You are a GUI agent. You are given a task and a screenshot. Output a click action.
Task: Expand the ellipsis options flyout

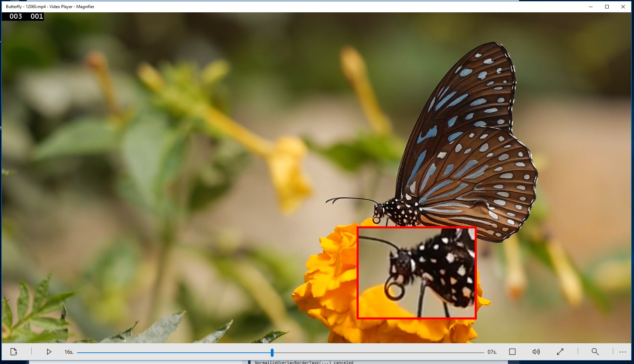tap(623, 351)
